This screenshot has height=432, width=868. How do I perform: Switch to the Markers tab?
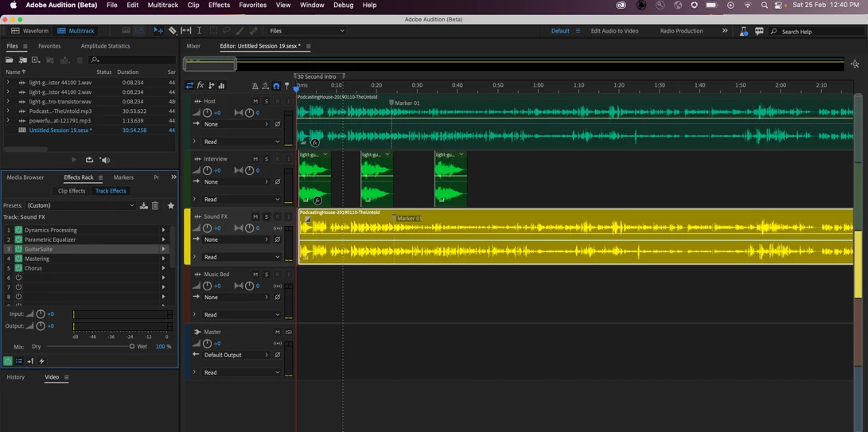(123, 177)
